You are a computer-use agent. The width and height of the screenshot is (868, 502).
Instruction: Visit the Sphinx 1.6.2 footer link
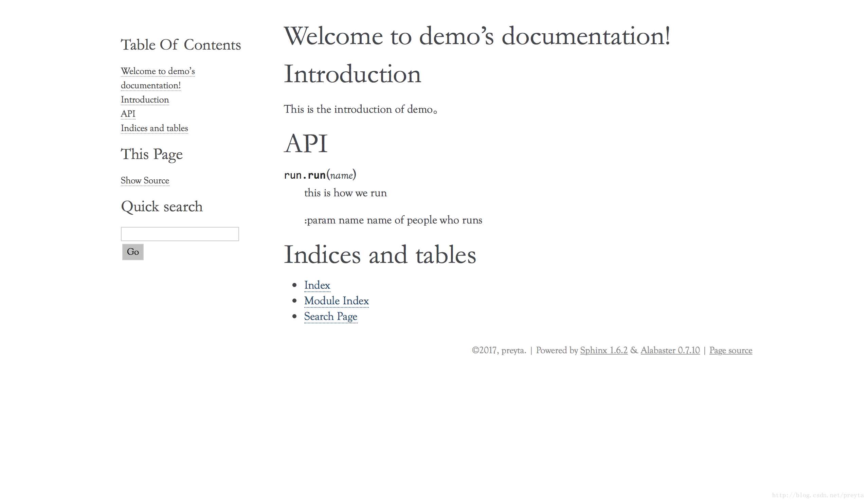tap(604, 351)
